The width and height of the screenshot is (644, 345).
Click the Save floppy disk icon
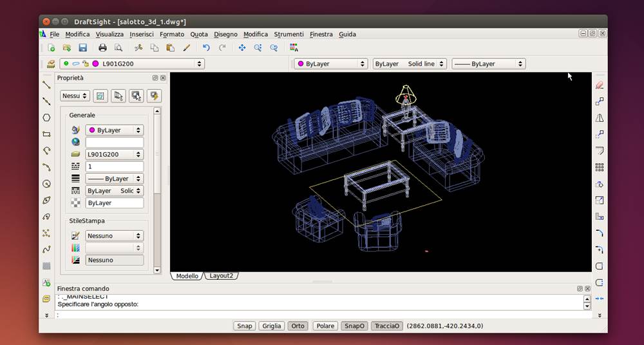82,48
